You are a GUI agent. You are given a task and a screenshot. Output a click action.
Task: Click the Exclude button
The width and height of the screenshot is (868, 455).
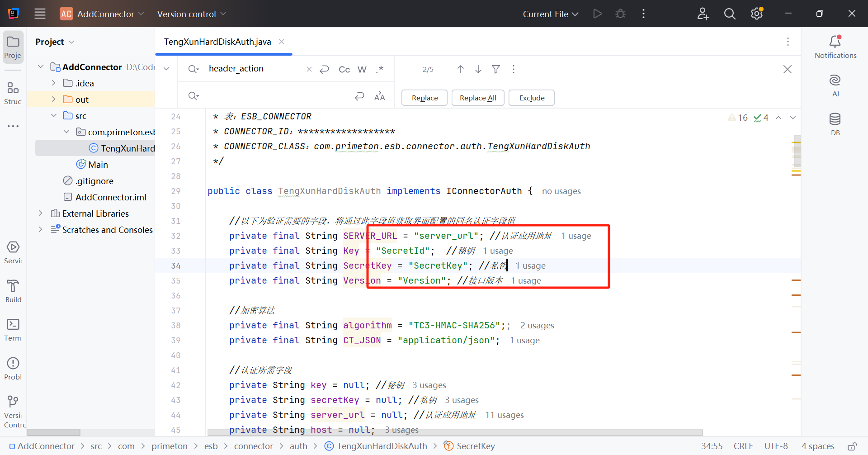[532, 98]
